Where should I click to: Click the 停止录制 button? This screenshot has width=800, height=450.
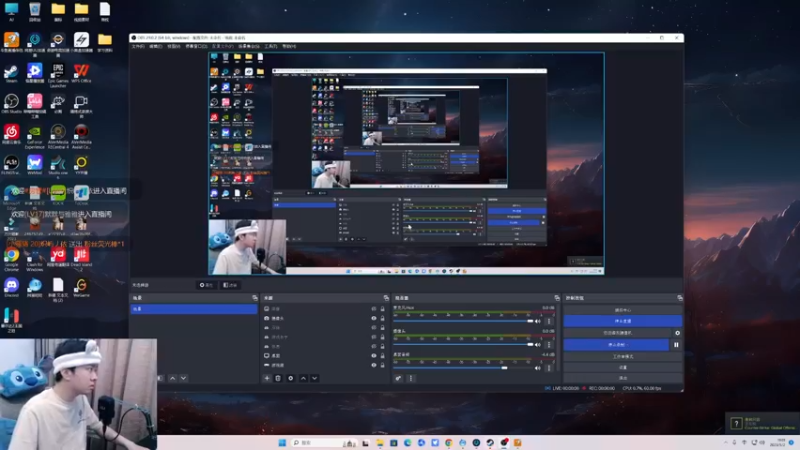point(616,345)
